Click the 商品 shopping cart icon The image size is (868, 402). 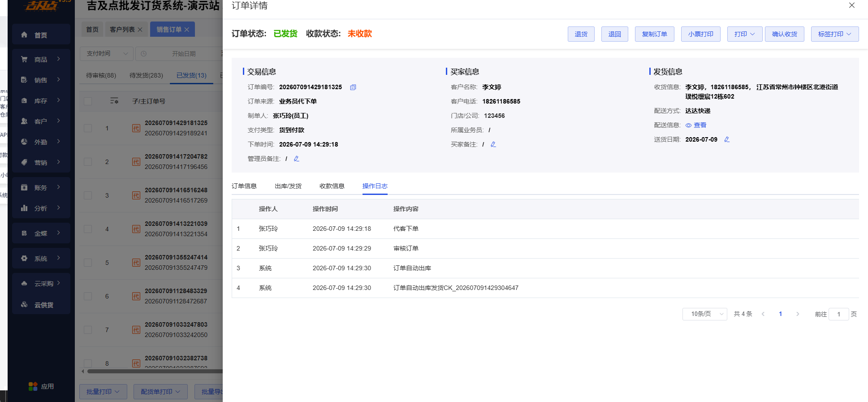24,59
